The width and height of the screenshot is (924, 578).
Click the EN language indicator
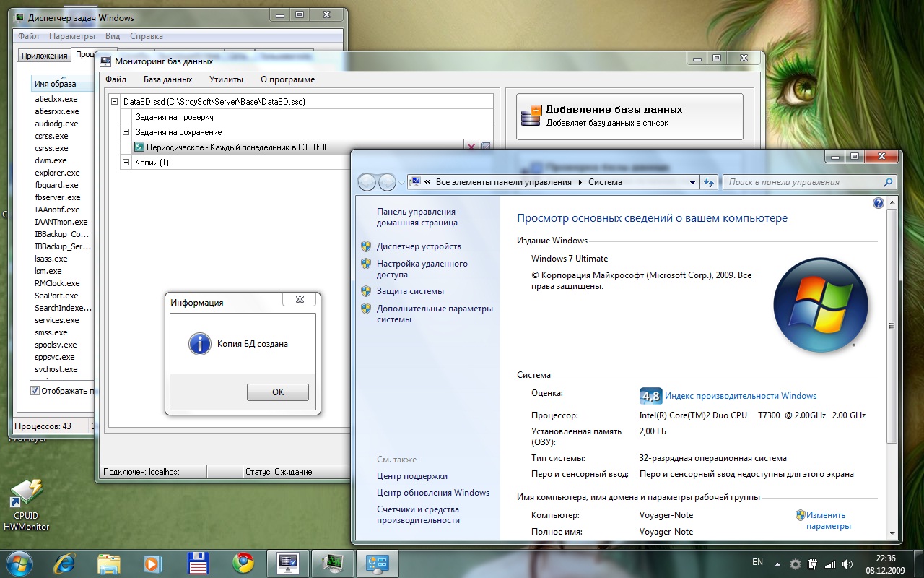(757, 561)
